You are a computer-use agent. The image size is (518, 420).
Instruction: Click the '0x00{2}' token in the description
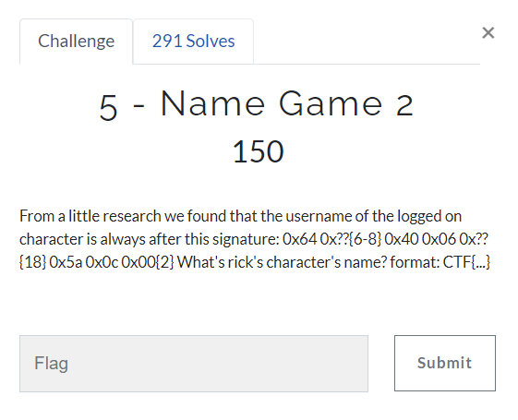pyautogui.click(x=148, y=262)
